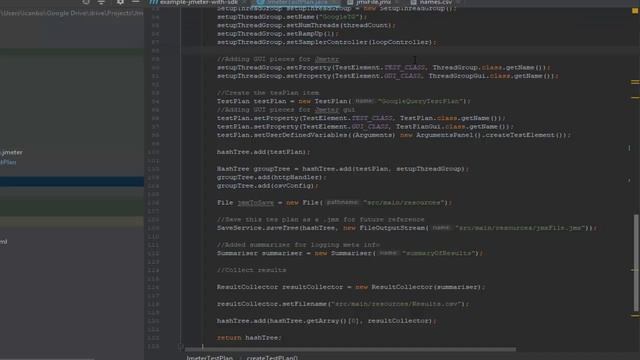Click the editor horizontal scrollbar thumb
This screenshot has height=360, width=640.
click(x=350, y=349)
